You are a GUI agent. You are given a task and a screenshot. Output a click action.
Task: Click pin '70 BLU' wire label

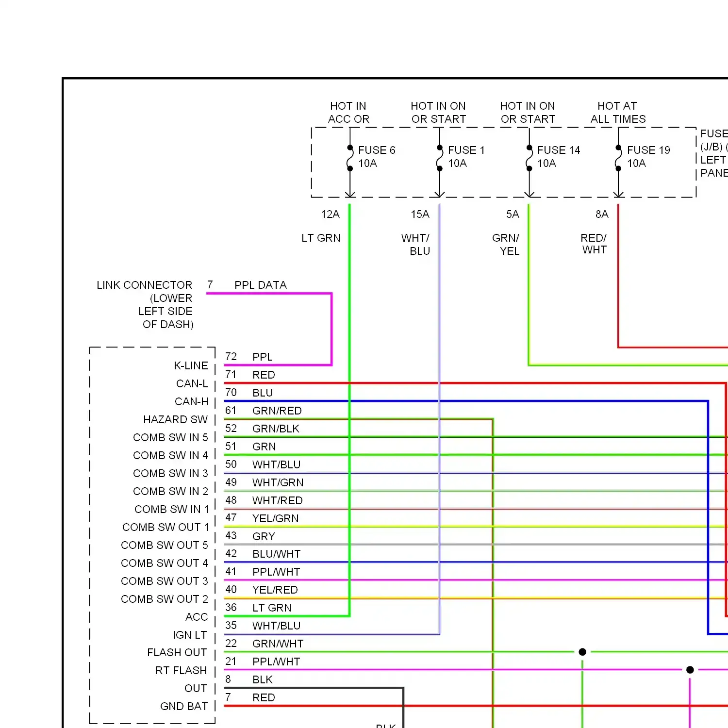pyautogui.click(x=249, y=393)
